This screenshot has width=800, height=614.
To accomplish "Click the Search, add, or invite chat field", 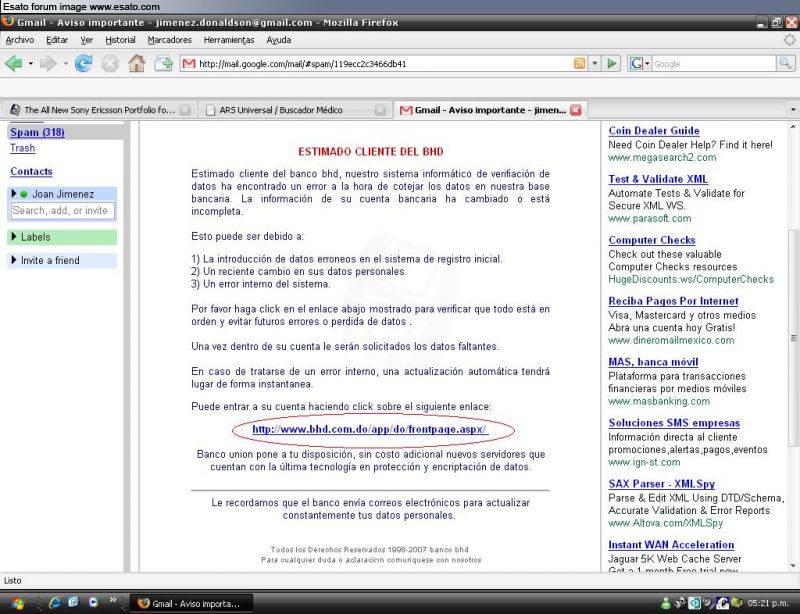I will coord(63,210).
